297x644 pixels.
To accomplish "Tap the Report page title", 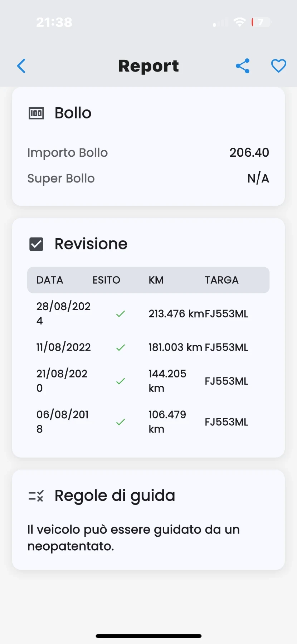I will coord(148,66).
